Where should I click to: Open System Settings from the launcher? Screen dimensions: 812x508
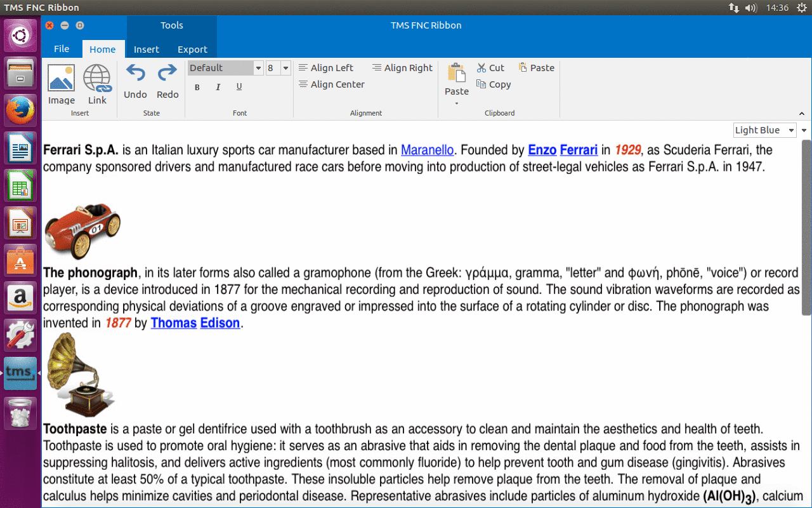click(x=20, y=335)
